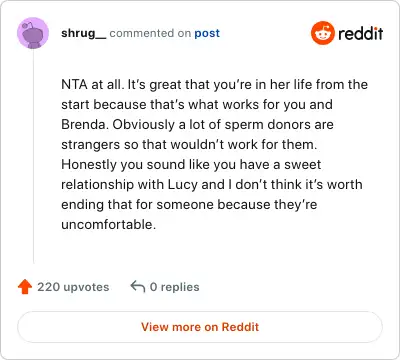Collapse the comment via the vertical thread line

pyautogui.click(x=33, y=156)
